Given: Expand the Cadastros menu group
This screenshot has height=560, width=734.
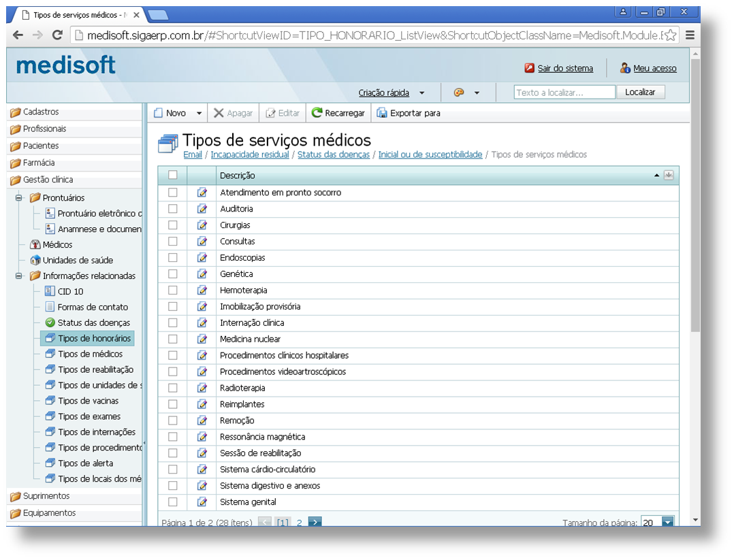Looking at the screenshot, I should tap(74, 112).
